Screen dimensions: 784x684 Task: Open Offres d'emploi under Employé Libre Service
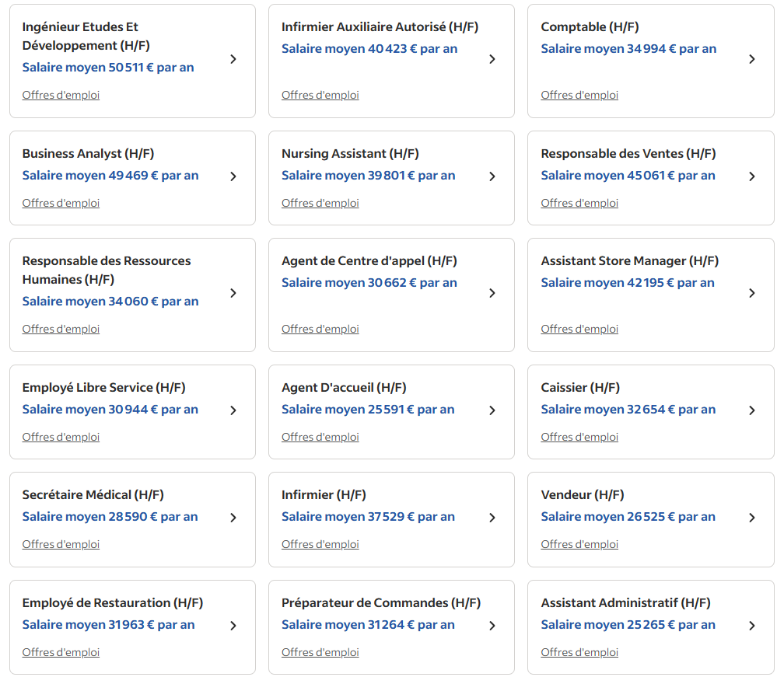(x=61, y=437)
